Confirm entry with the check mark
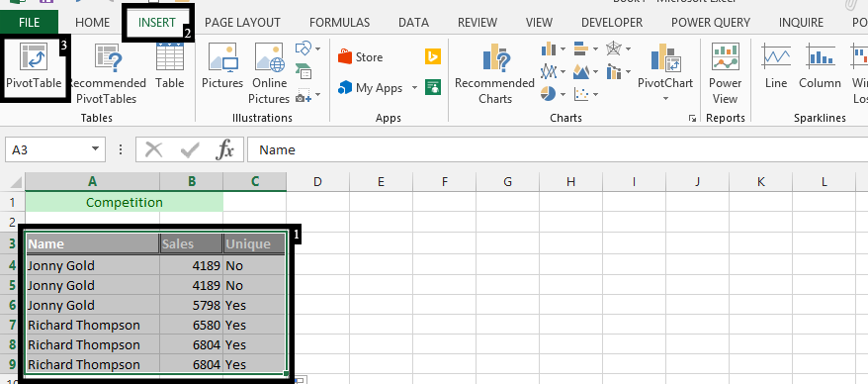 190,149
